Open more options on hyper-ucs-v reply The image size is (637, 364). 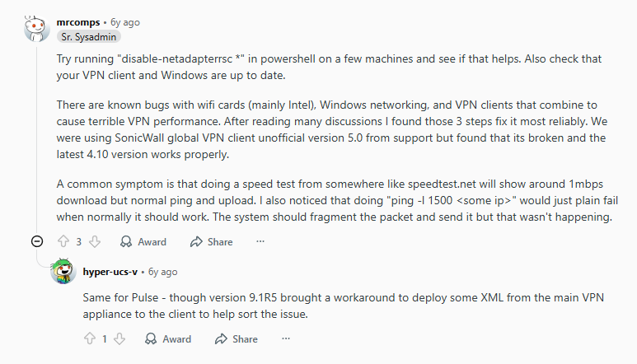pyautogui.click(x=286, y=338)
